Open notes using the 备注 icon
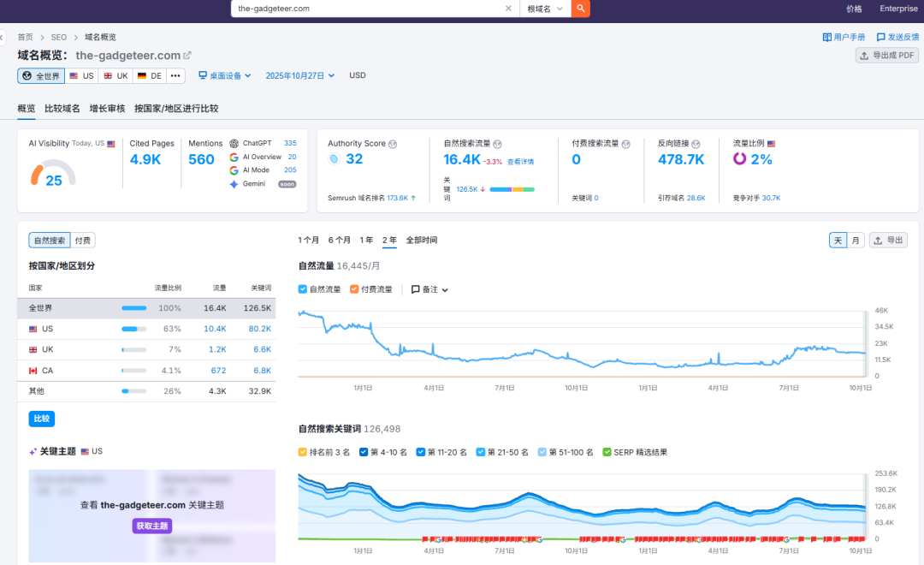 (x=416, y=289)
